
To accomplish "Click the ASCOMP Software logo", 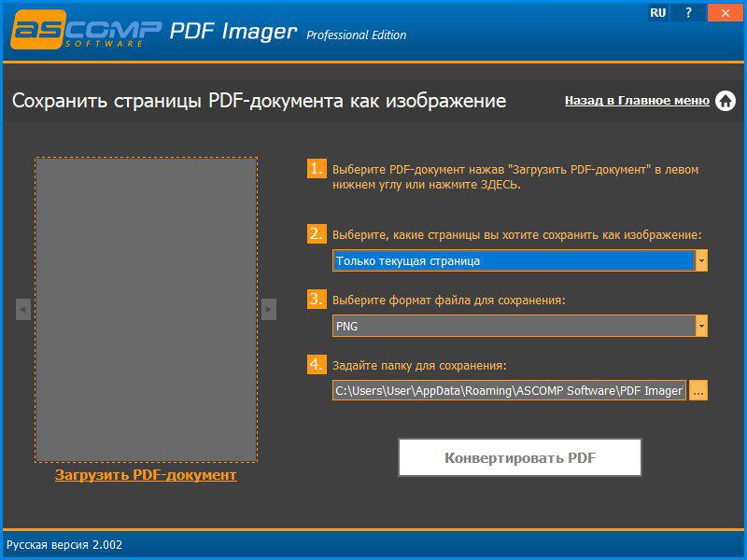I will coord(86,31).
